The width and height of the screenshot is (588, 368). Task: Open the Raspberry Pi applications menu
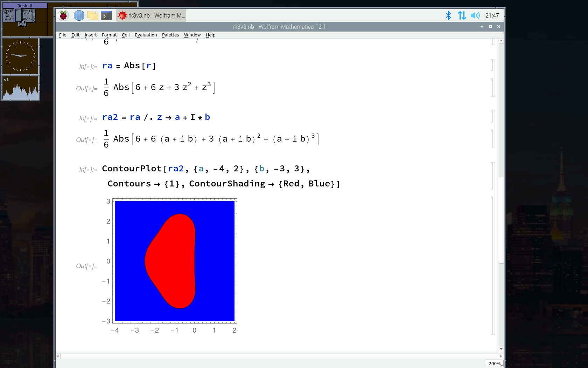(63, 15)
